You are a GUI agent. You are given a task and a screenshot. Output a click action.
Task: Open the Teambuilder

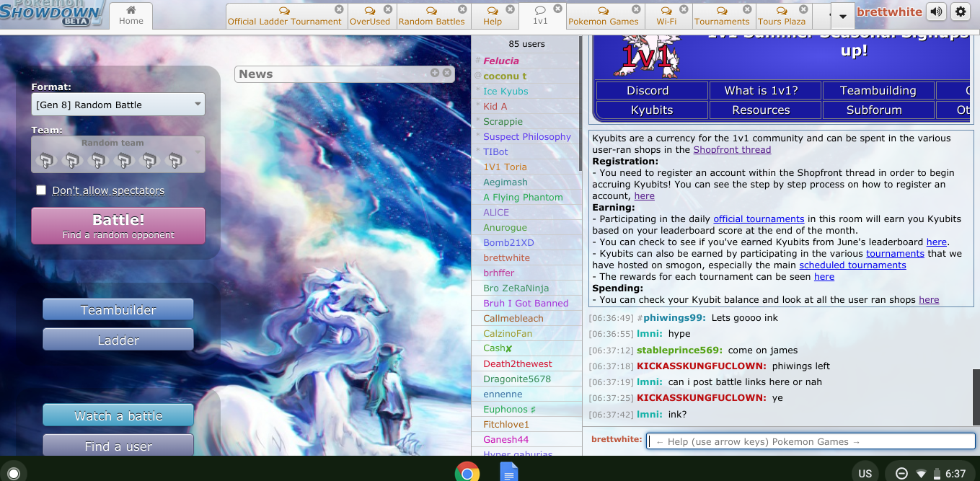(118, 310)
